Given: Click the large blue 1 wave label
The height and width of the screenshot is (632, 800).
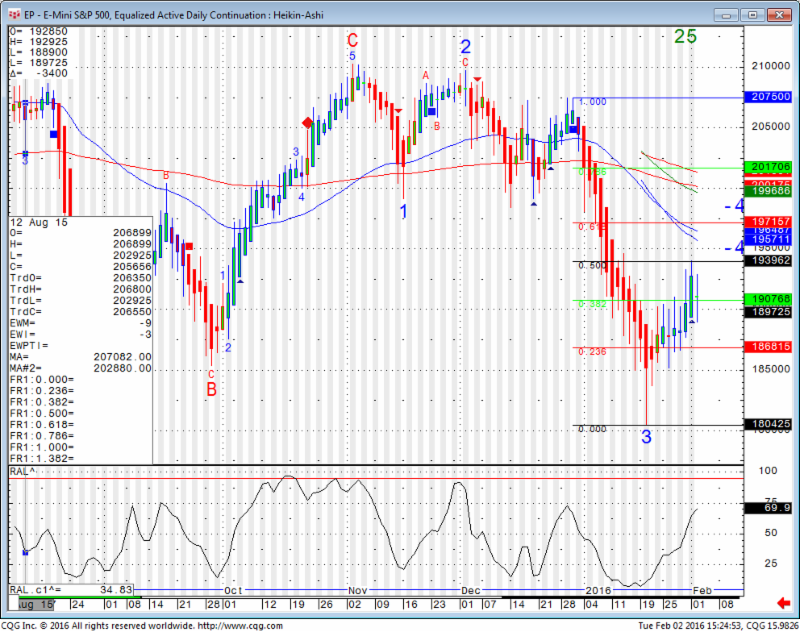Looking at the screenshot, I should tap(404, 211).
